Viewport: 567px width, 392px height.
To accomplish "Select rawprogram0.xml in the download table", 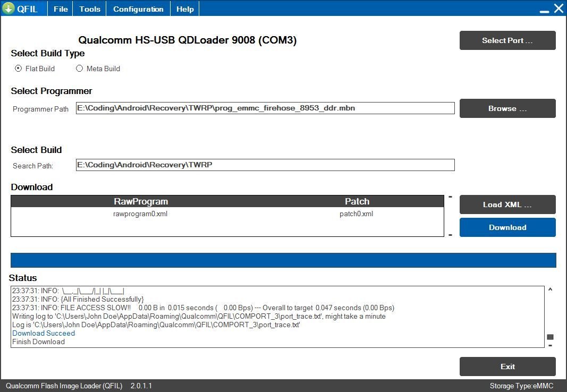I will (140, 214).
